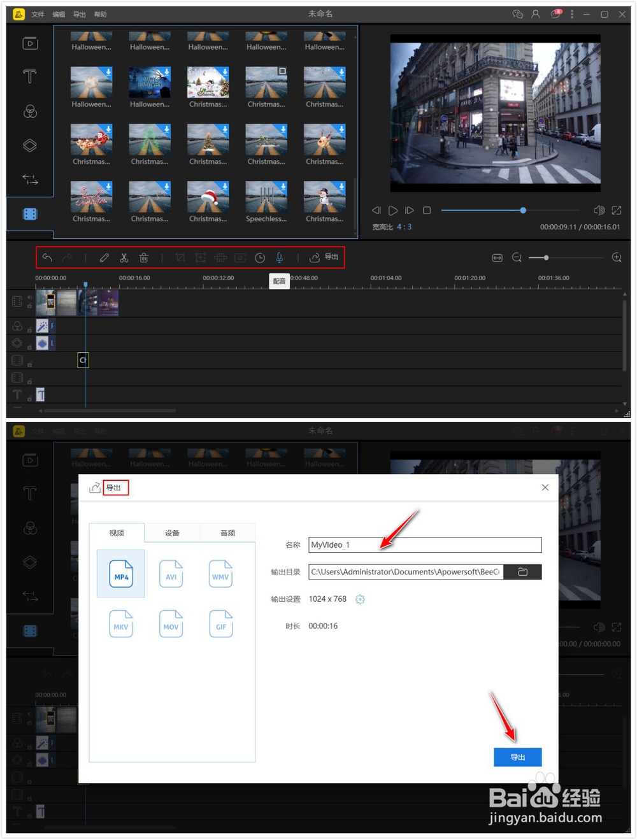Click the BeeCut app logo in the title bar
The image size is (637, 840).
(18, 14)
